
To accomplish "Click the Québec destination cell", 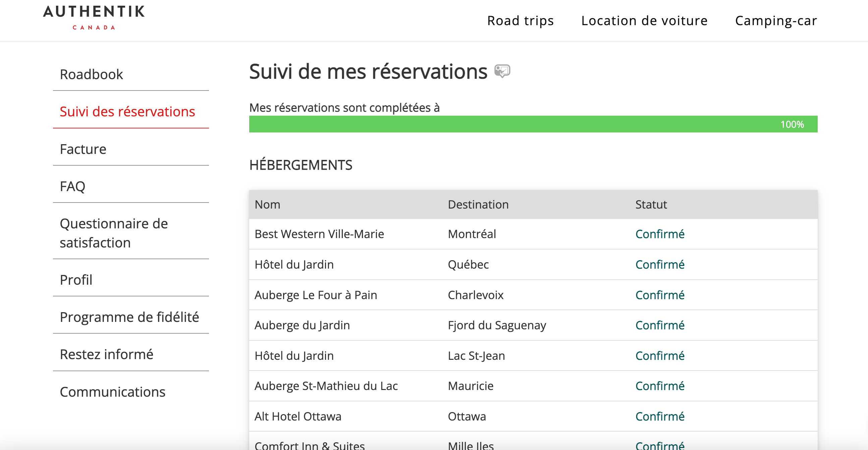I will coord(468,265).
